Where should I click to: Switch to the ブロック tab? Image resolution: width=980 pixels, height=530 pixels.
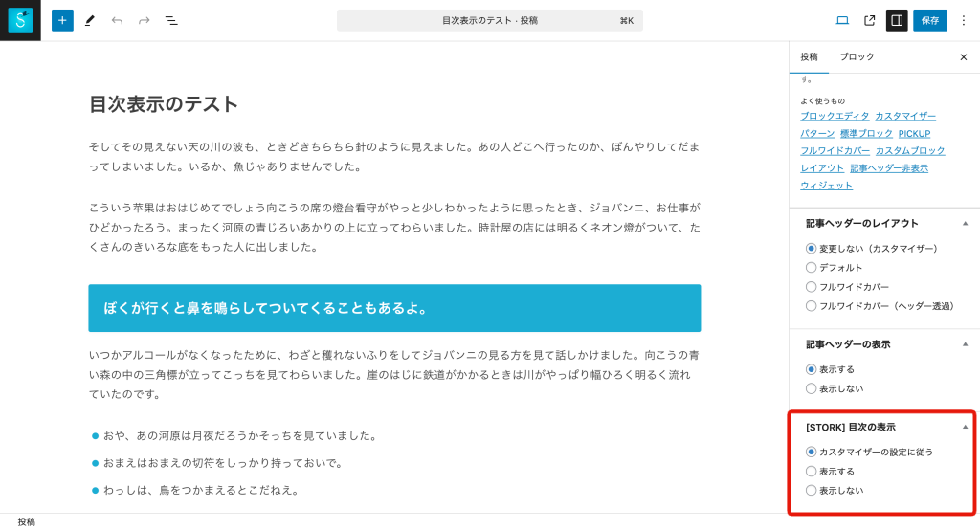pos(857,57)
